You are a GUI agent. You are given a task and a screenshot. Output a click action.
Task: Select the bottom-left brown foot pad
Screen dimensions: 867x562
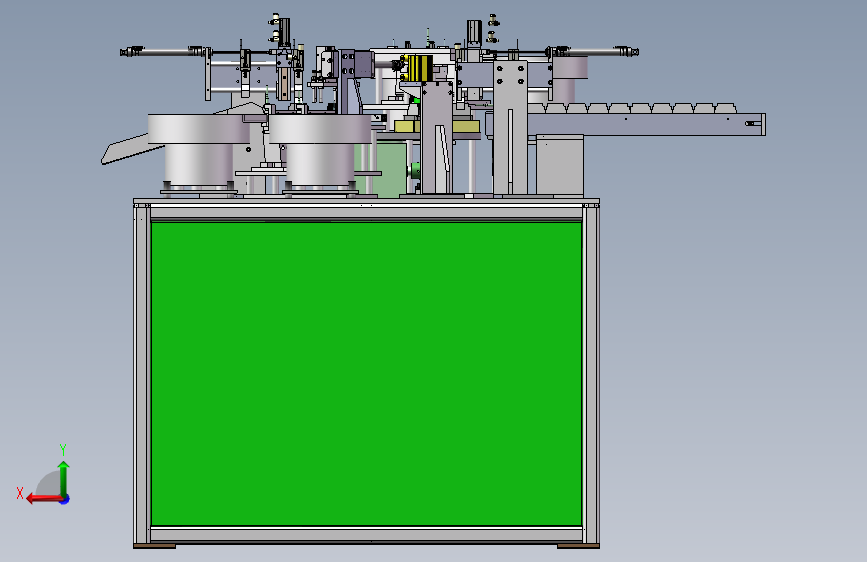155,547
